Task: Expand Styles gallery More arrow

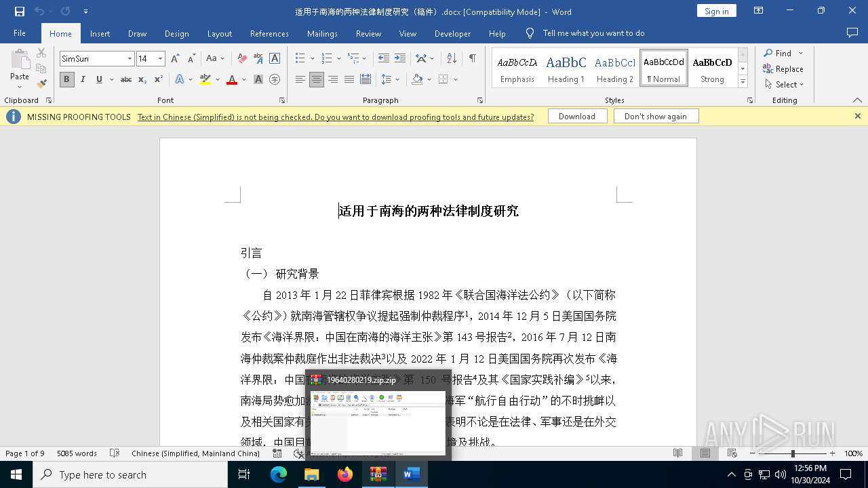Action: pyautogui.click(x=743, y=81)
